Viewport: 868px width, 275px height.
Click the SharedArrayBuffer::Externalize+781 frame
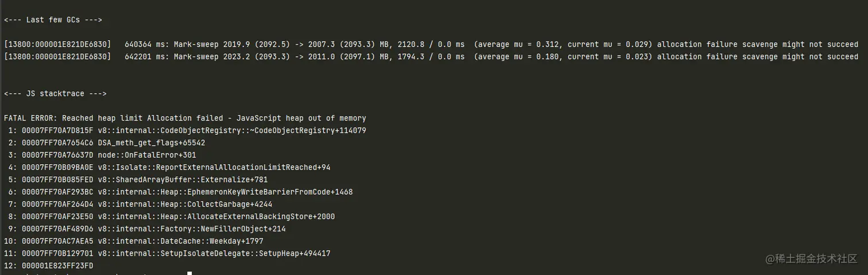point(183,180)
